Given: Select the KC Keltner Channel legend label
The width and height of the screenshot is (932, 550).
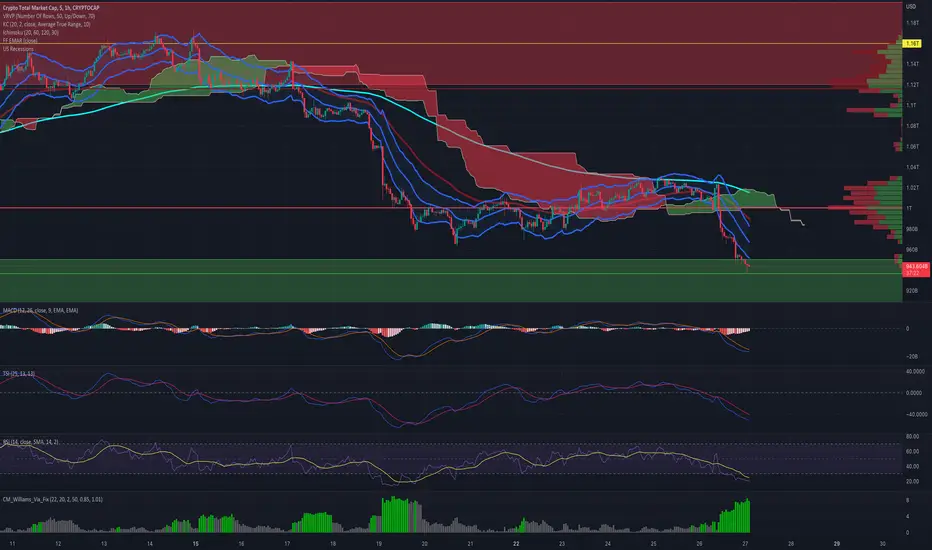Looking at the screenshot, I should click(46, 24).
